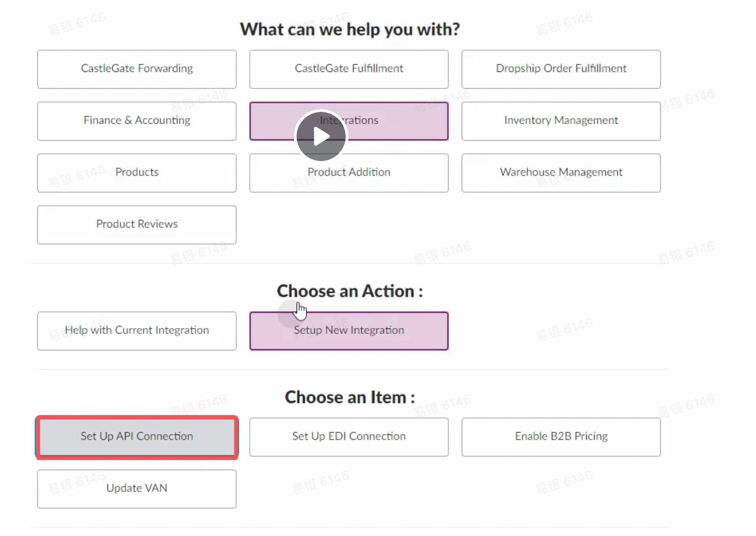Viewport: 756px width, 536px height.
Task: Select Enable B2B Pricing item
Action: tap(560, 437)
